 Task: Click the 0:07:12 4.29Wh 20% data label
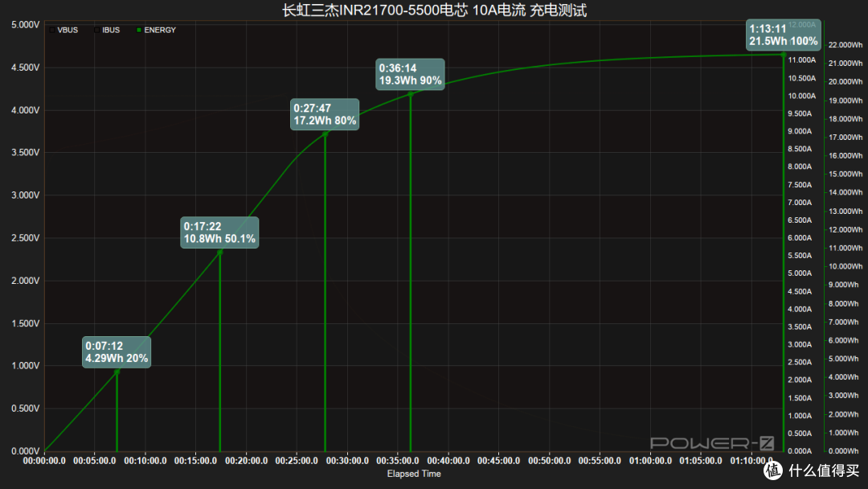pos(117,352)
